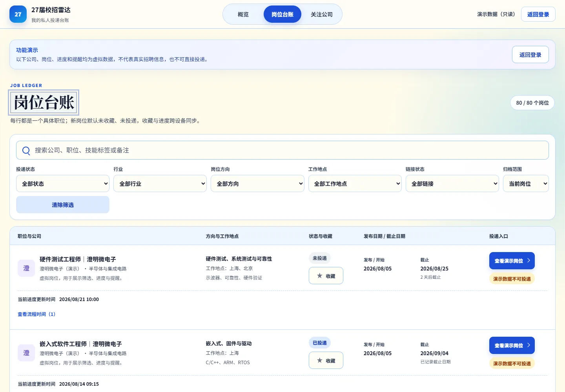Viewport: 565px width, 392px height.
Task: Open the 关注公司 tab
Action: click(322, 14)
